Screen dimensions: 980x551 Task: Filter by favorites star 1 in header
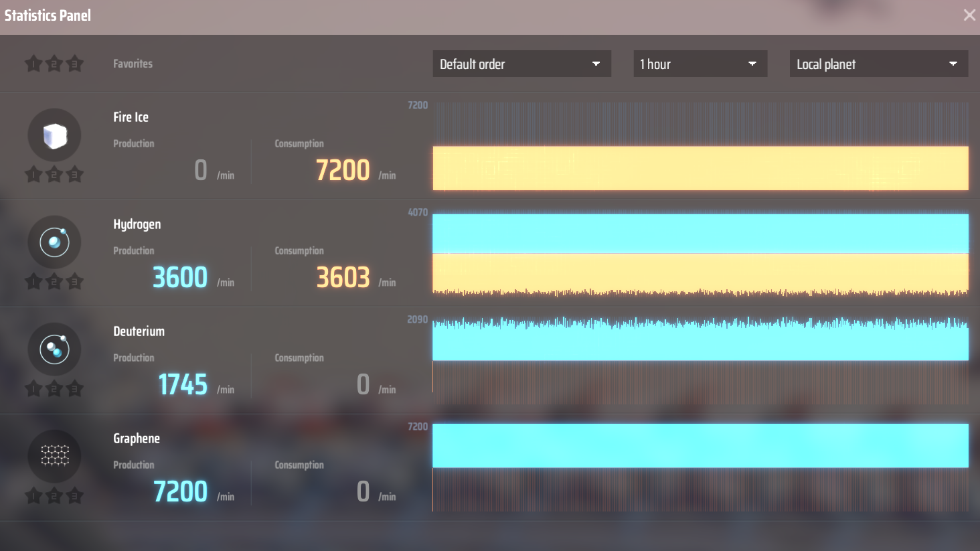pos(33,64)
